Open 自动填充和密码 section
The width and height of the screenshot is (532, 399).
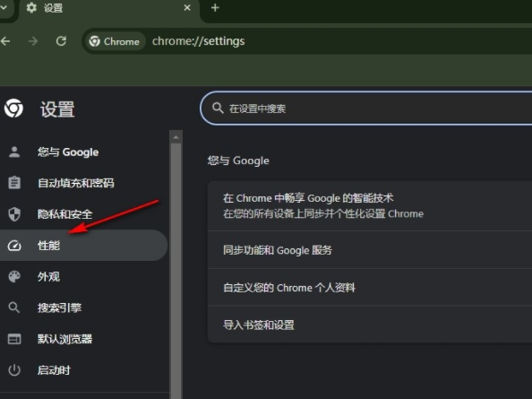pos(84,183)
